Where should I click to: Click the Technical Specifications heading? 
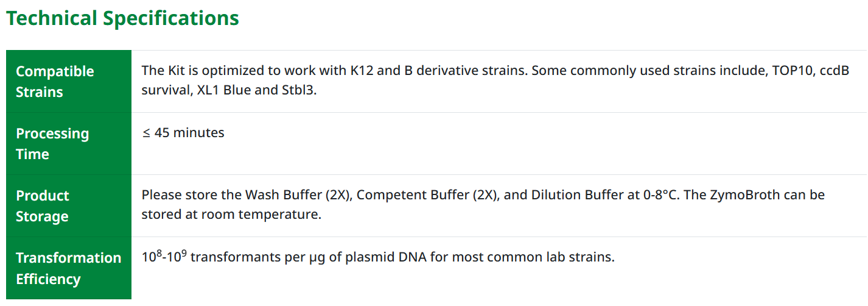122,18
